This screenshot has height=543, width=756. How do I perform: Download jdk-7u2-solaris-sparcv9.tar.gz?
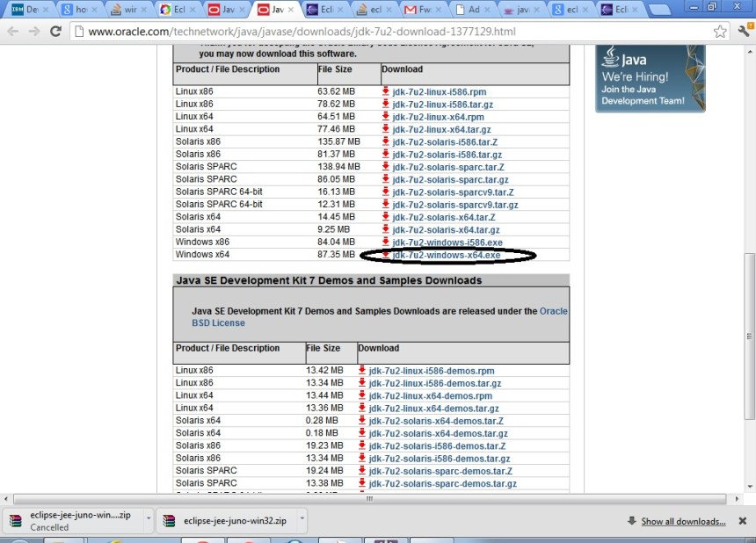(455, 205)
